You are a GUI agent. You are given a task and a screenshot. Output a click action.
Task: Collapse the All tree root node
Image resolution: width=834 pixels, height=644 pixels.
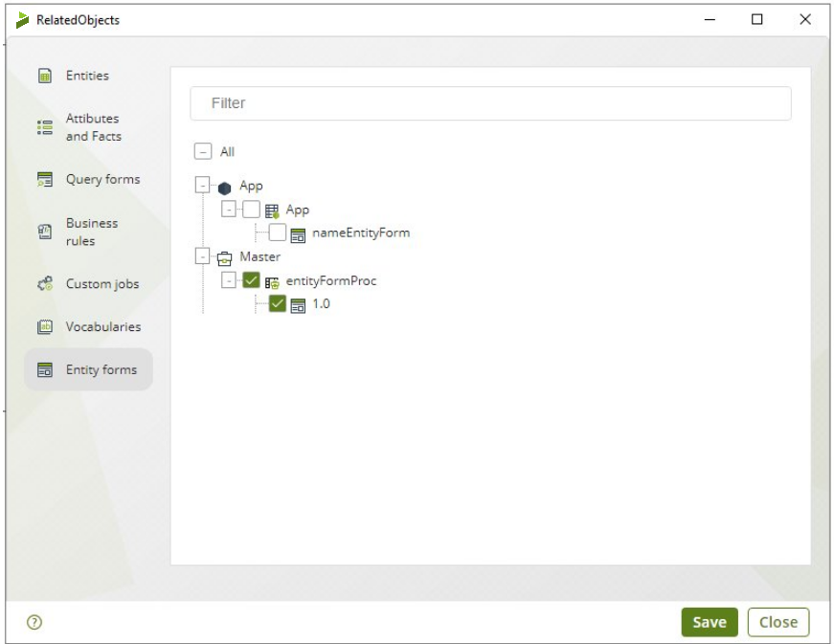click(x=202, y=151)
